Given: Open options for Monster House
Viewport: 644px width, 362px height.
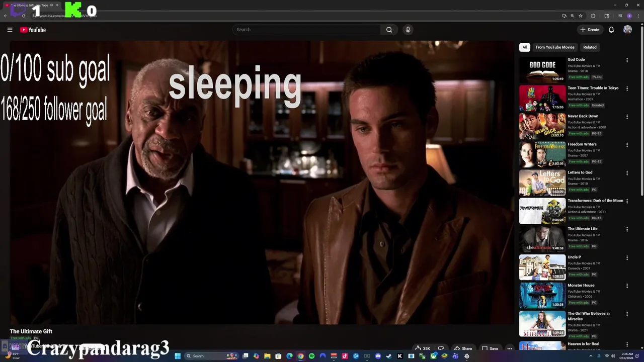Looking at the screenshot, I should (x=627, y=286).
